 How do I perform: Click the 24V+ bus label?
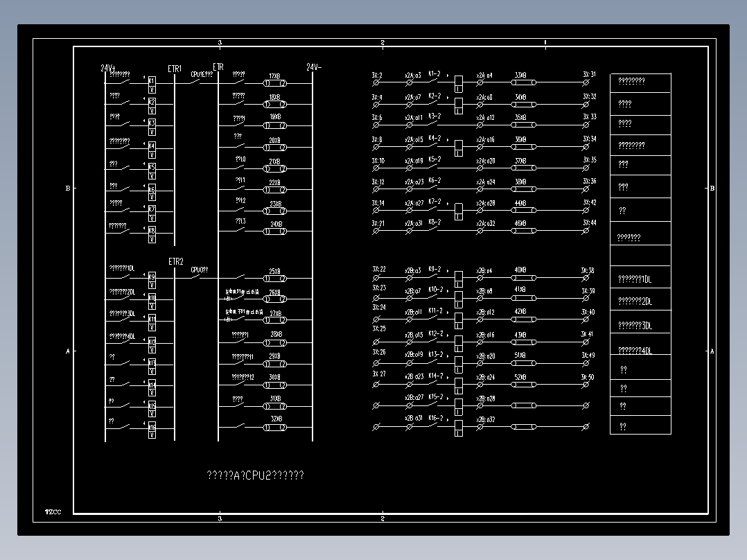(108, 68)
